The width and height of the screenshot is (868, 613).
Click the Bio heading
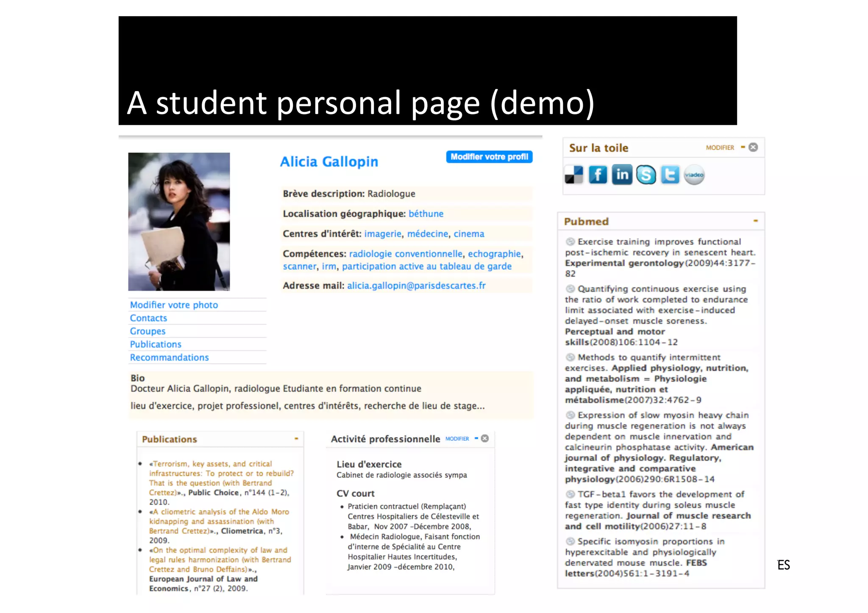pyautogui.click(x=138, y=378)
